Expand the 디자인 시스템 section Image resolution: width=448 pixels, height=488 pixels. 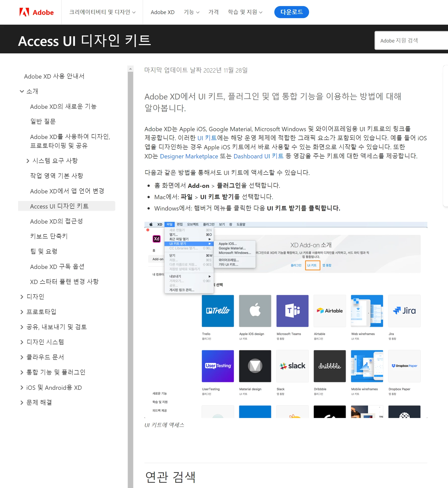point(42,342)
